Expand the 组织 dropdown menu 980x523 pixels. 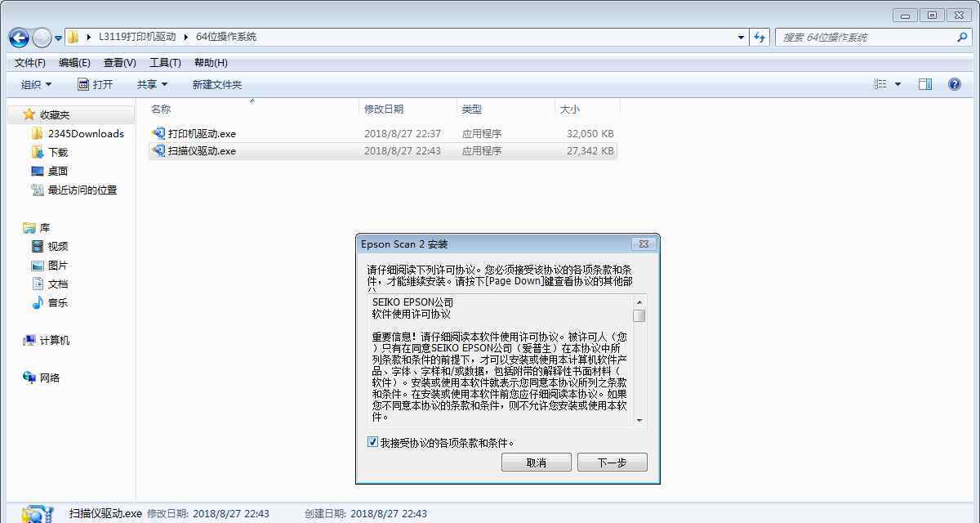(36, 84)
